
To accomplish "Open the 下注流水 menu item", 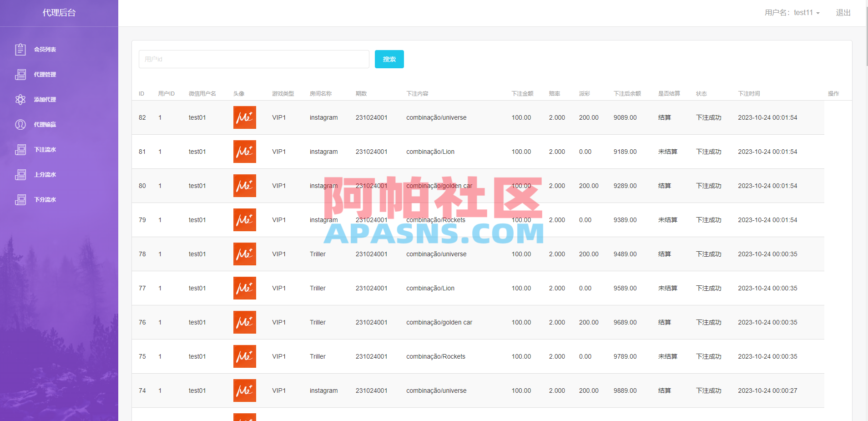I will [45, 149].
